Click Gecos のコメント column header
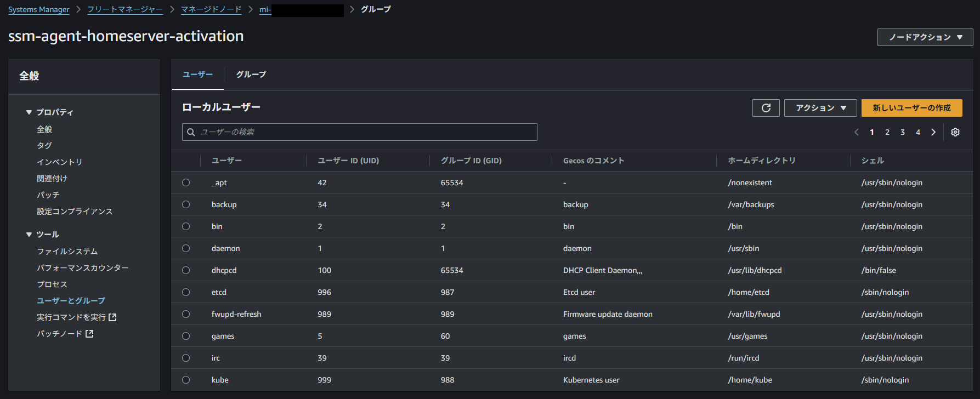 click(x=593, y=161)
